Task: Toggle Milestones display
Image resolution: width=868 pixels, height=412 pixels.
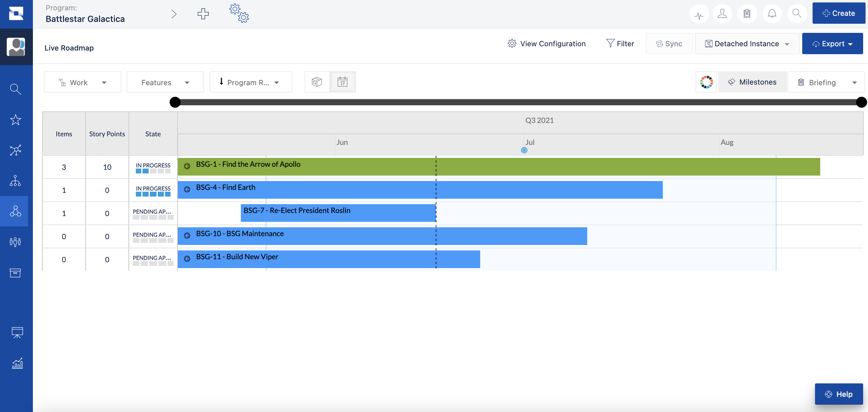Action: (752, 82)
